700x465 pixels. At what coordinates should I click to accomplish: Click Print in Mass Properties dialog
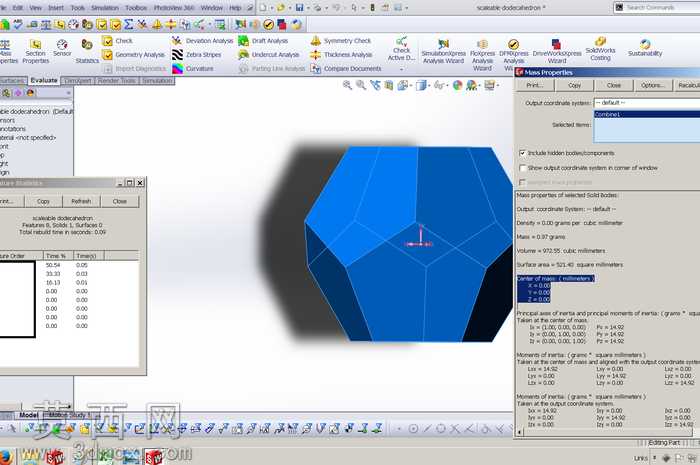(x=534, y=85)
